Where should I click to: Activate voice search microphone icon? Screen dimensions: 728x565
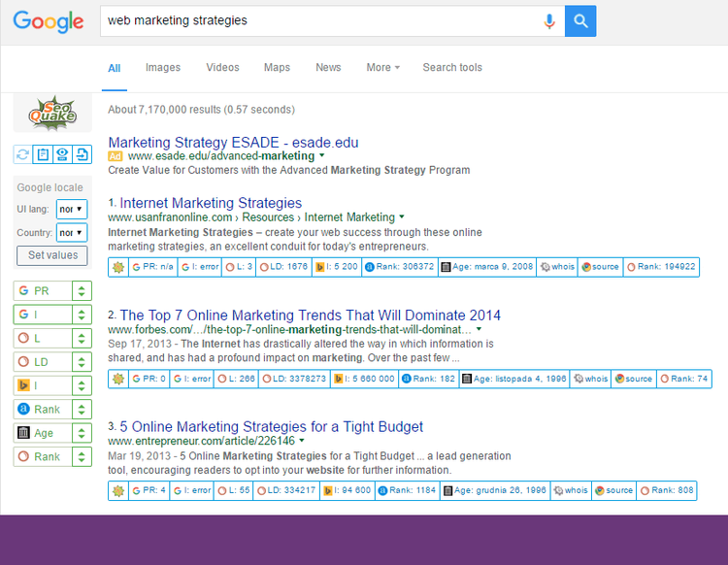click(x=549, y=21)
